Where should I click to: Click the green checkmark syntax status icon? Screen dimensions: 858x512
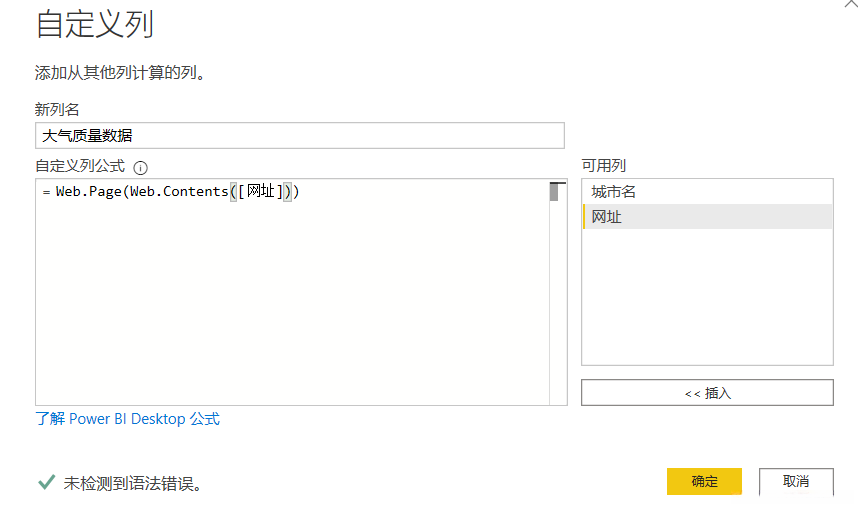[x=46, y=482]
